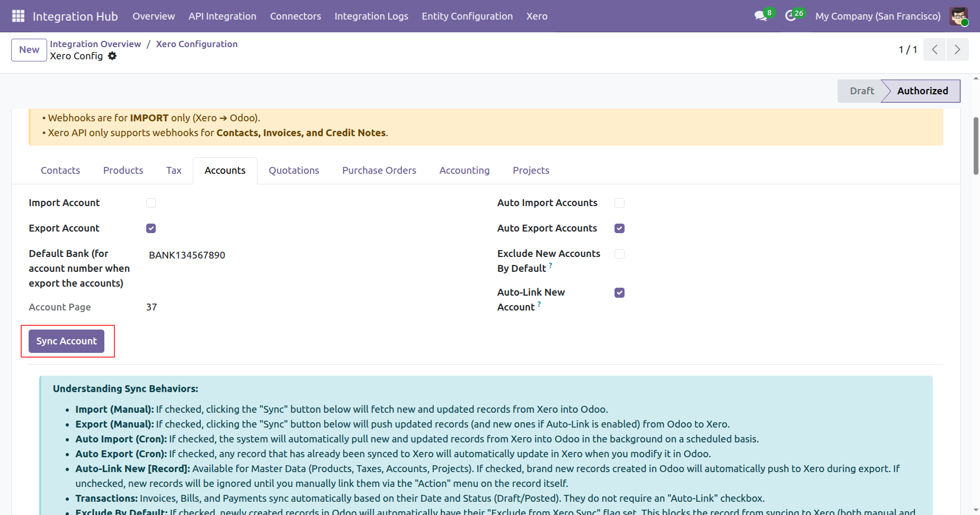Click the Account Page value 37
This screenshot has width=980, height=515.
(x=152, y=307)
